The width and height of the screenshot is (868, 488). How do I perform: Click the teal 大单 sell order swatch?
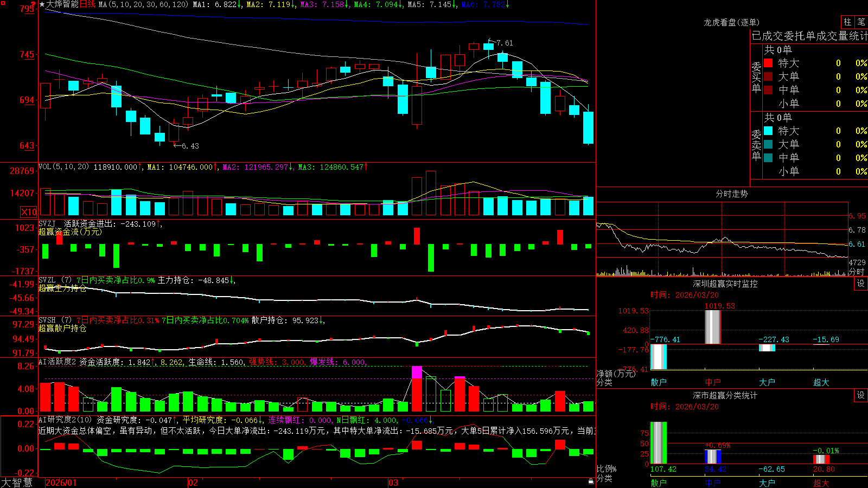pyautogui.click(x=768, y=144)
